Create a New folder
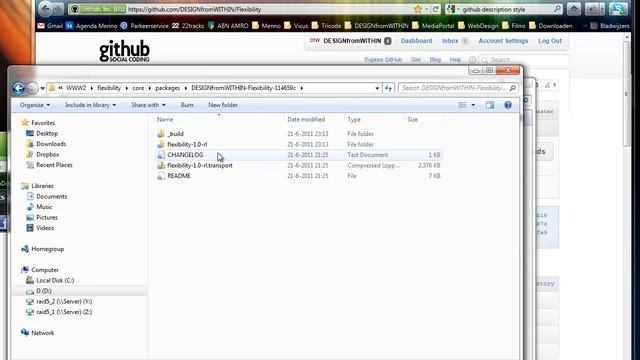Screen dimensions: 640x360 223,105
